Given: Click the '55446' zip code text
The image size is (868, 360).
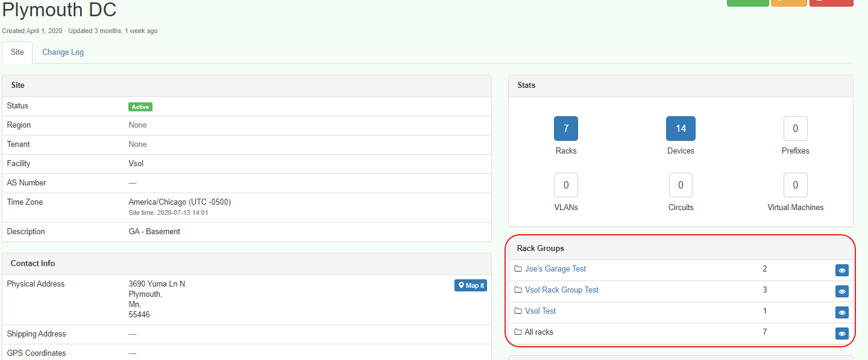Looking at the screenshot, I should (x=139, y=315).
